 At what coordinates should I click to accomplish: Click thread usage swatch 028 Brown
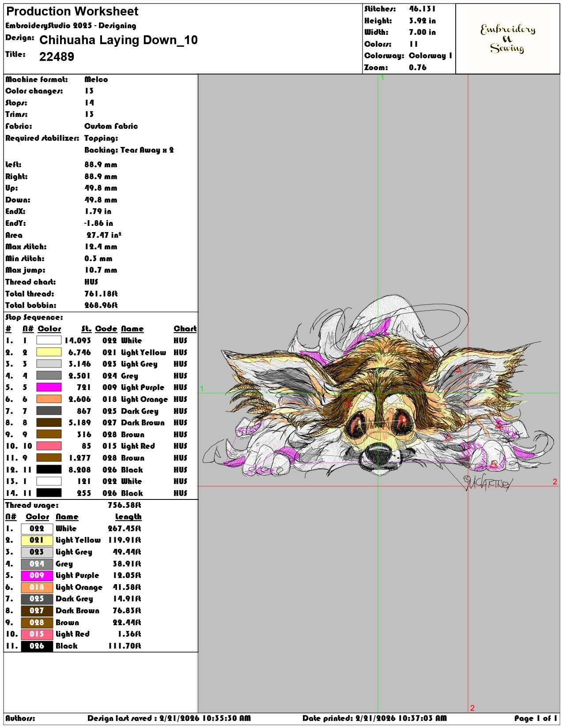[x=37, y=623]
